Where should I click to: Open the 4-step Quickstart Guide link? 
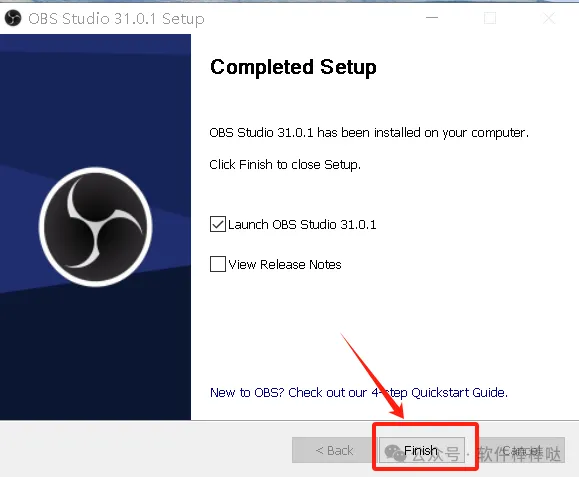359,392
